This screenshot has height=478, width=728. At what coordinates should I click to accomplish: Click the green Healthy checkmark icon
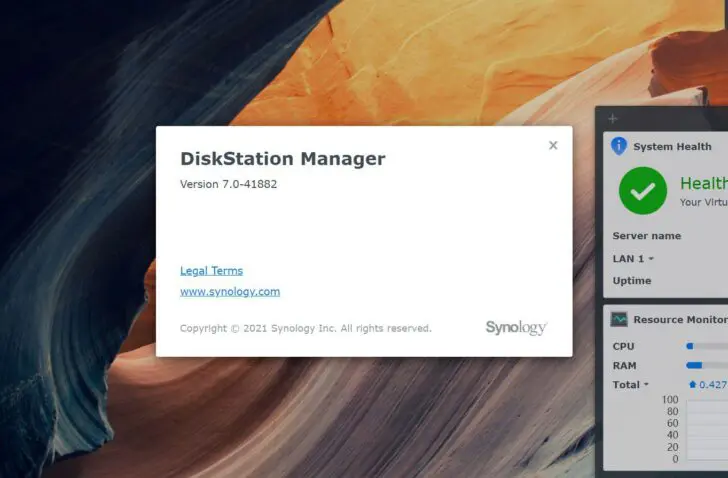(643, 191)
